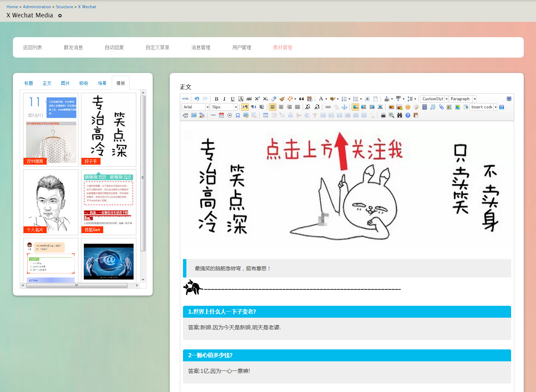The image size is (536, 392).
Task: Follow the Administration breadcrumb link
Action: click(x=37, y=7)
